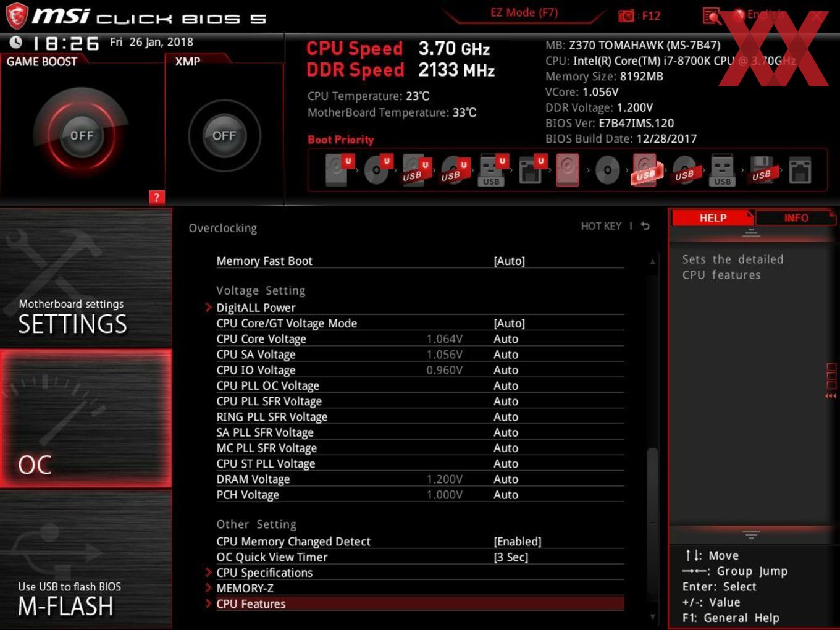Click the clock icon beside the time

(x=16, y=43)
